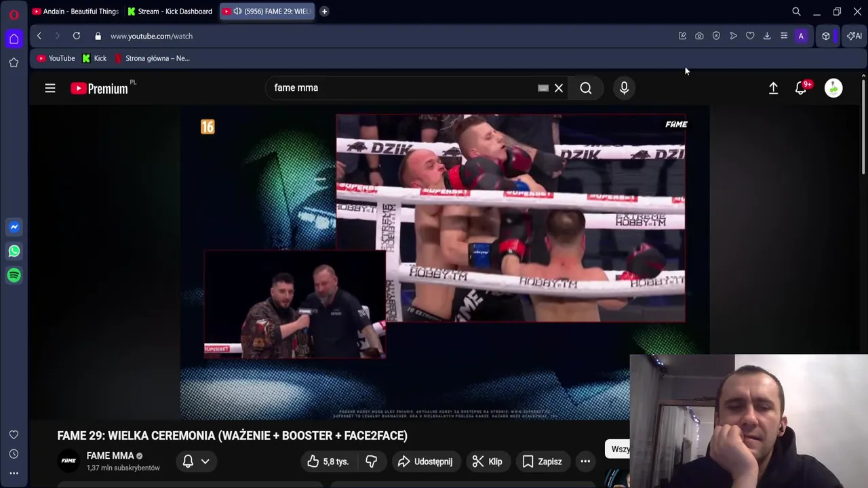Open the Opera main menu logo
This screenshot has width=868, height=488.
point(14,14)
